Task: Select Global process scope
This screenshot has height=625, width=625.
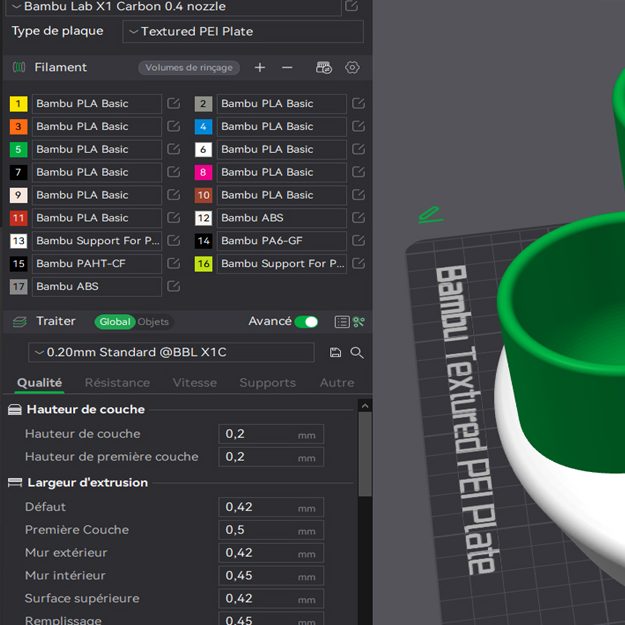Action: click(115, 322)
